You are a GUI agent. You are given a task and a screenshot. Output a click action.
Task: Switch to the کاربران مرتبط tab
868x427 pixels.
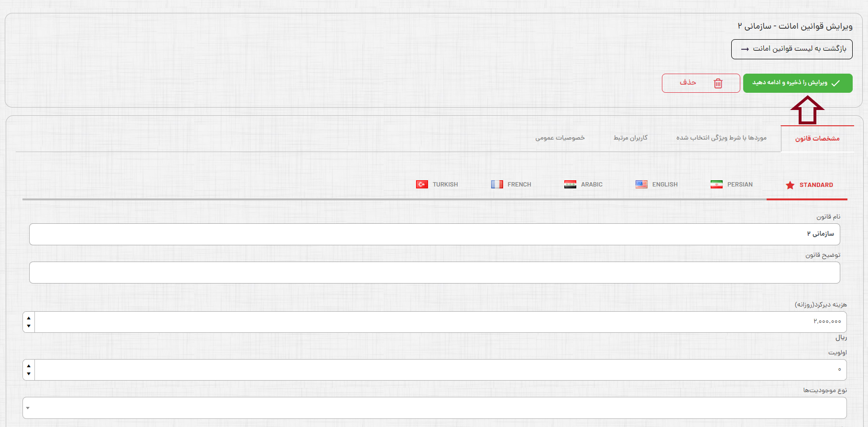pos(630,138)
